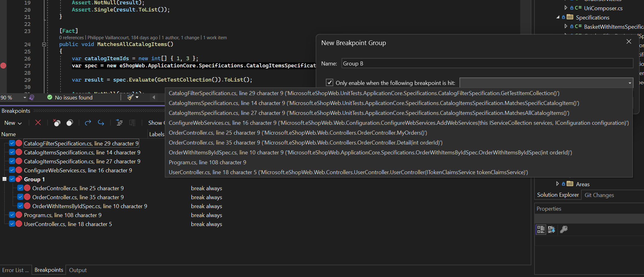Select 'Program.cs, line 108 character 9' from list
Viewport: 644px width, 277px height.
coord(207,162)
